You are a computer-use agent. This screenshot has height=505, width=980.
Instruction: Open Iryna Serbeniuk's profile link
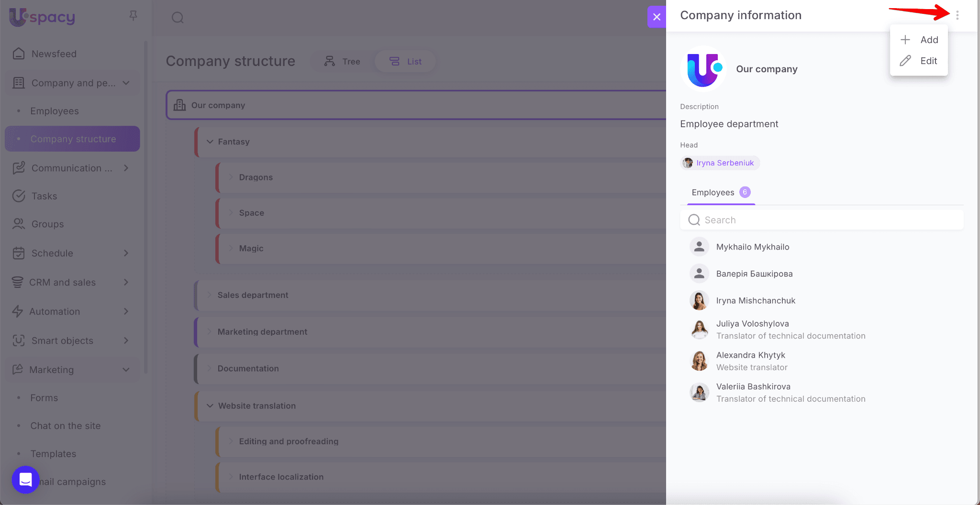(724, 163)
